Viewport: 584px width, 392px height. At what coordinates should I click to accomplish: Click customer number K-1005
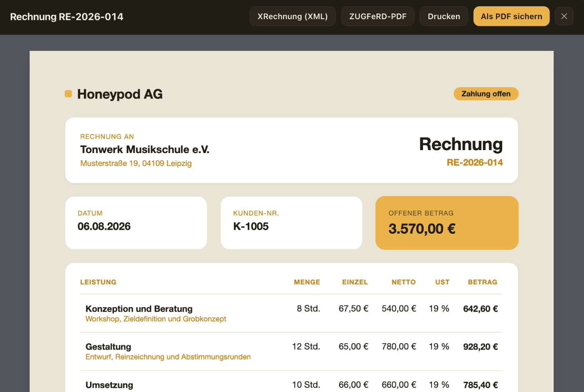251,226
